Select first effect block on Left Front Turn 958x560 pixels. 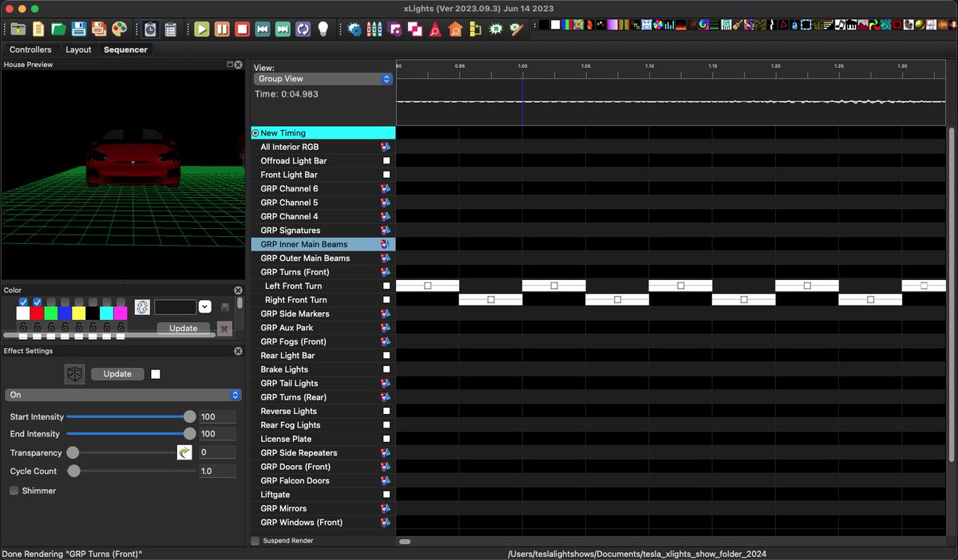[428, 286]
